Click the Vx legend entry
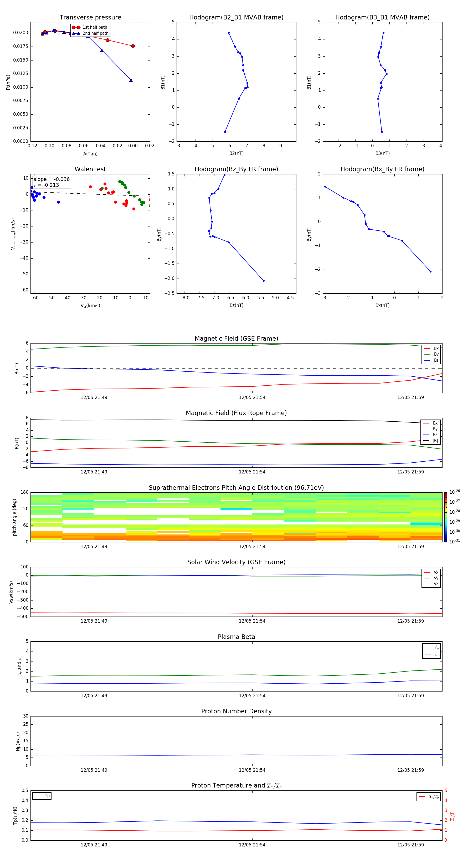The image size is (473, 868). click(431, 572)
